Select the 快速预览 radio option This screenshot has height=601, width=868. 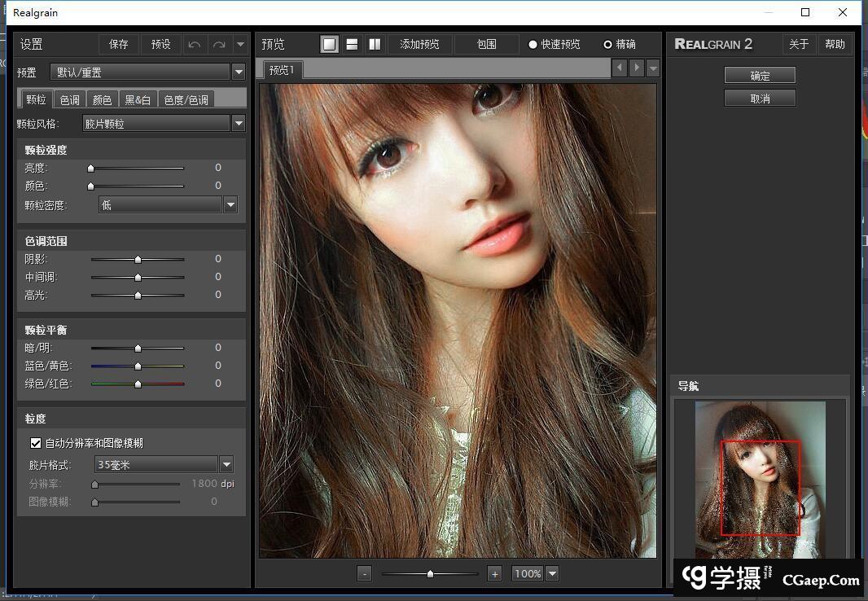pos(533,44)
